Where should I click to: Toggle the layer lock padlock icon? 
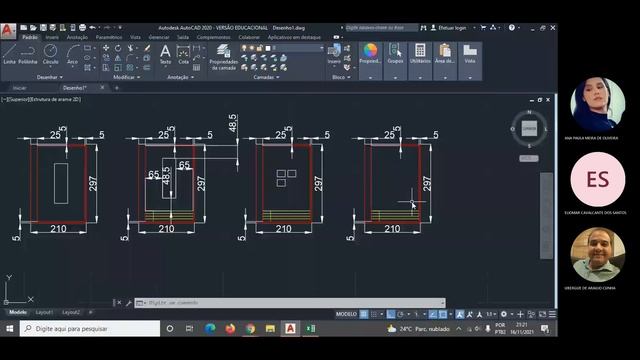[x=260, y=48]
